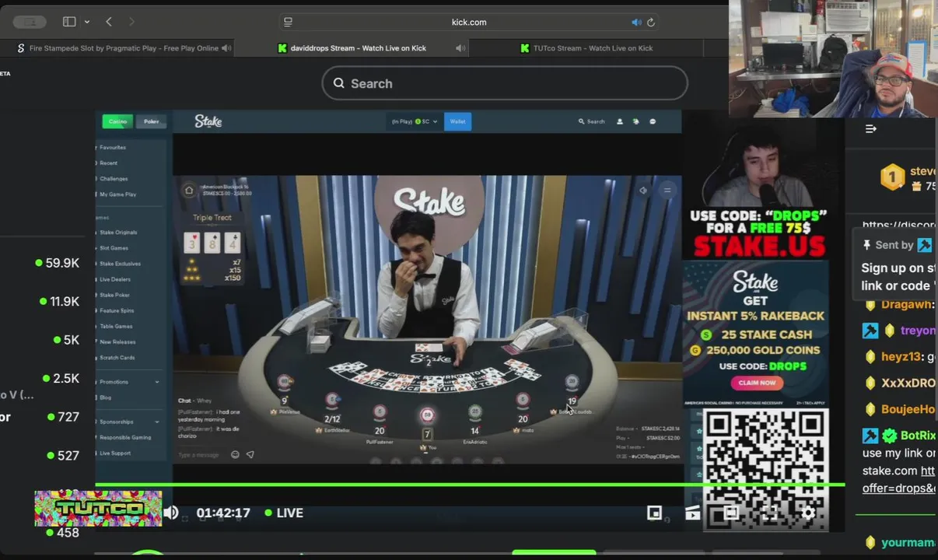Jump to LIVE in the stream player
938x560 pixels.
point(284,513)
